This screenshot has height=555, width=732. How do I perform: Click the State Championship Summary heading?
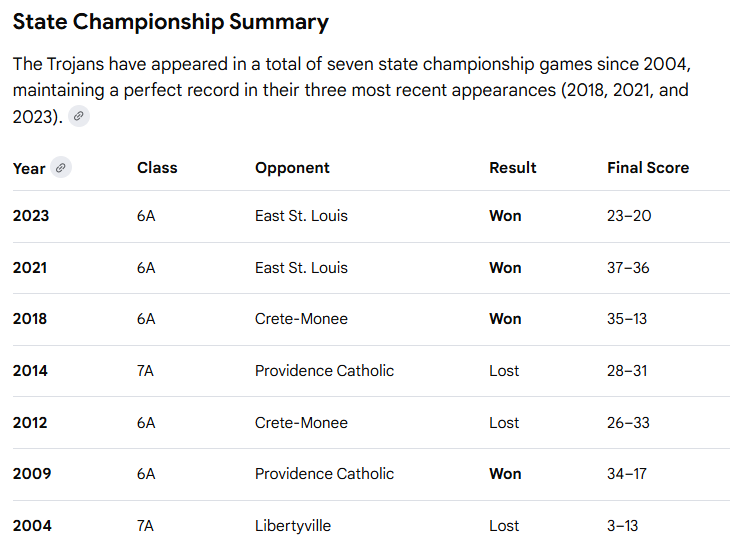click(170, 22)
